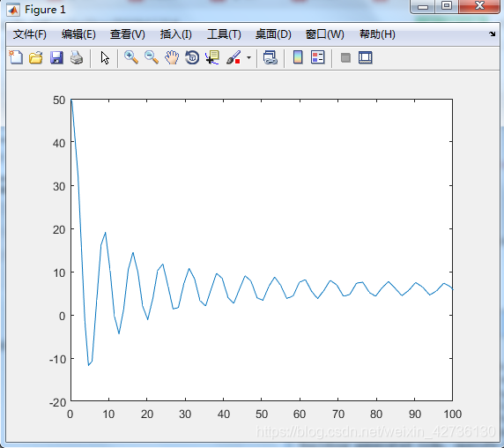
Task: Click the dock figure arrow icon
Action: point(493,34)
